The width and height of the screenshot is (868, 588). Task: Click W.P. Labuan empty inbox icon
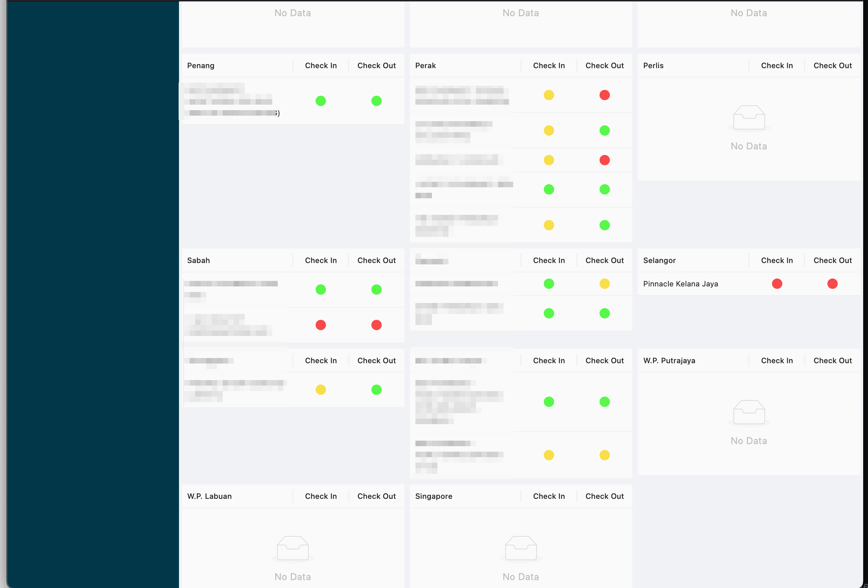click(293, 548)
